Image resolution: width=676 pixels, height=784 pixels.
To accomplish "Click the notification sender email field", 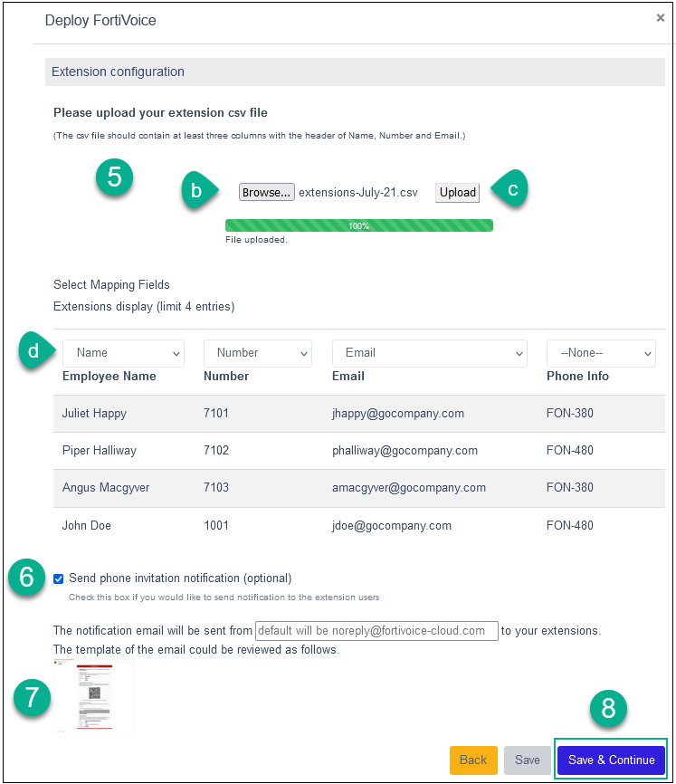I will [x=376, y=630].
